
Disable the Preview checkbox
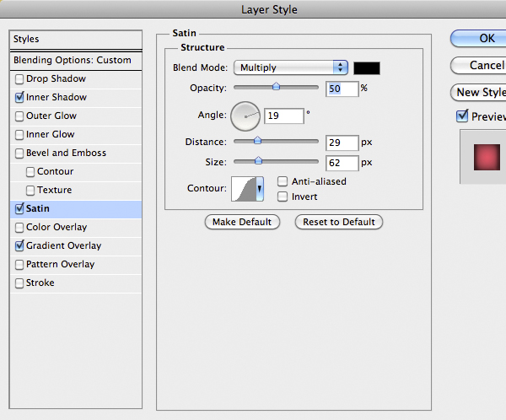(x=461, y=116)
